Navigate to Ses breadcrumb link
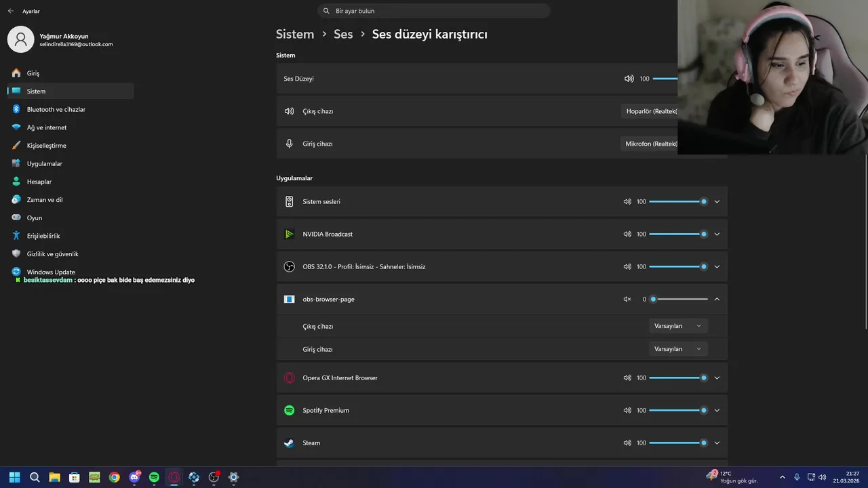Viewport: 868px width, 488px height. tap(343, 34)
